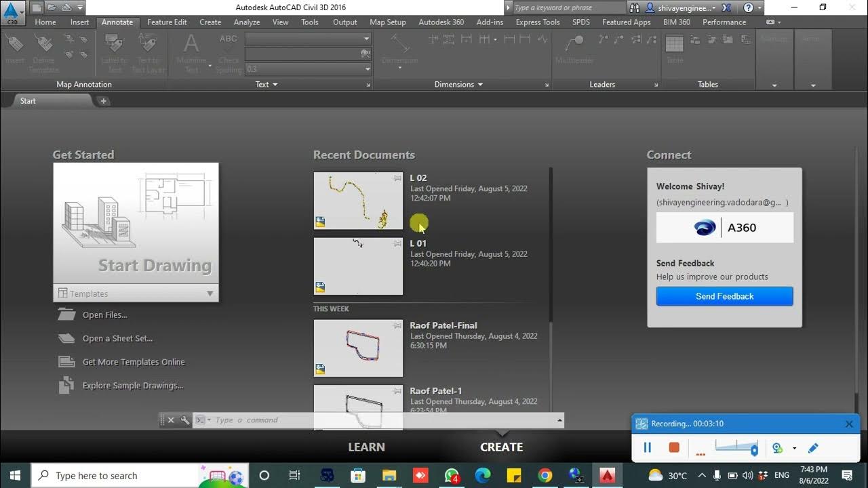The width and height of the screenshot is (868, 488).
Task: Open the Analyze ribbon tab
Action: 247,22
